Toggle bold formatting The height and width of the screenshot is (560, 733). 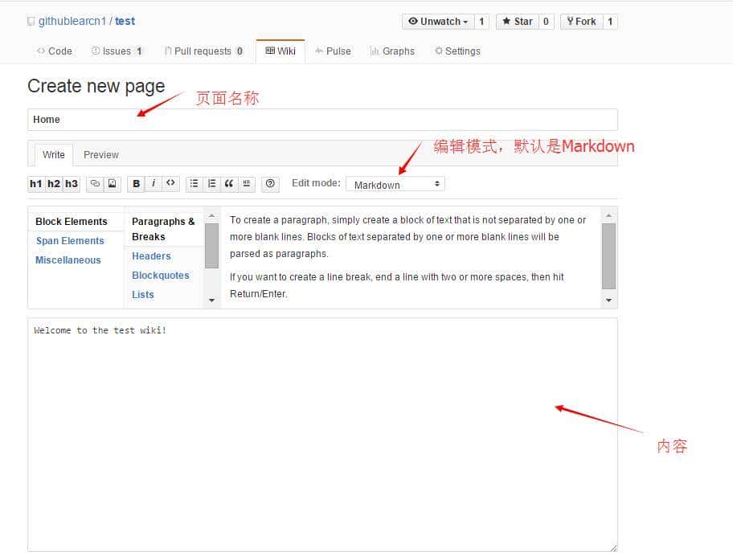tap(137, 184)
